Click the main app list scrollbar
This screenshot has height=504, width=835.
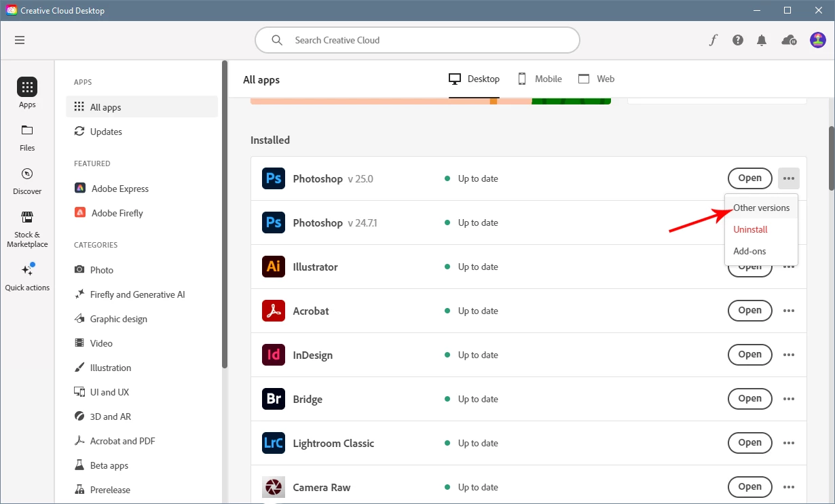pyautogui.click(x=831, y=158)
